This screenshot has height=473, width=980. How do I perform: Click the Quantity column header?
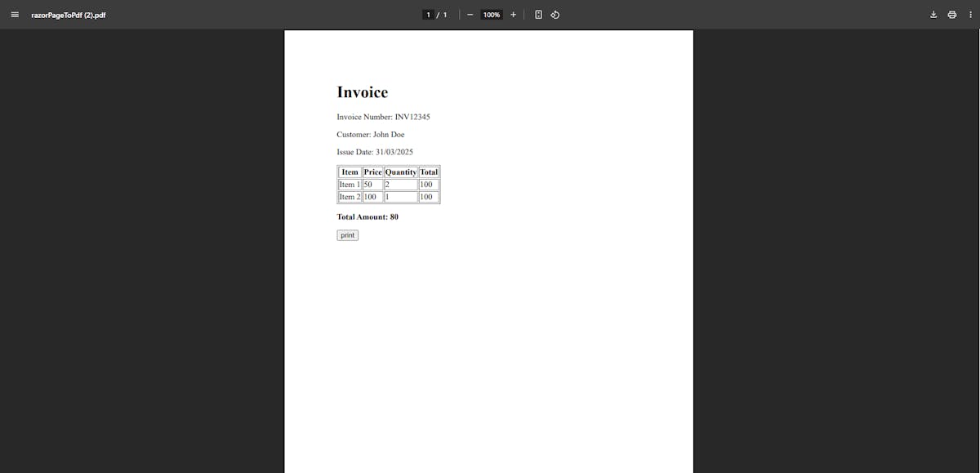(400, 172)
